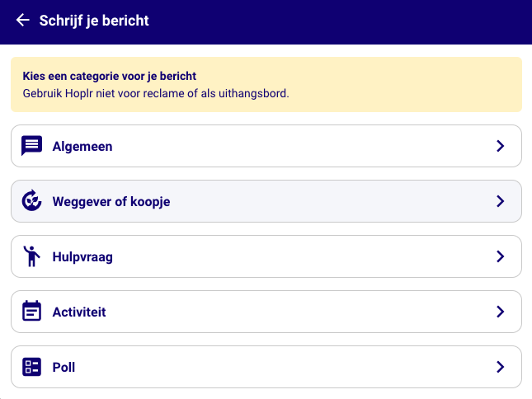
Task: Click the back arrow icon
Action: point(22,21)
